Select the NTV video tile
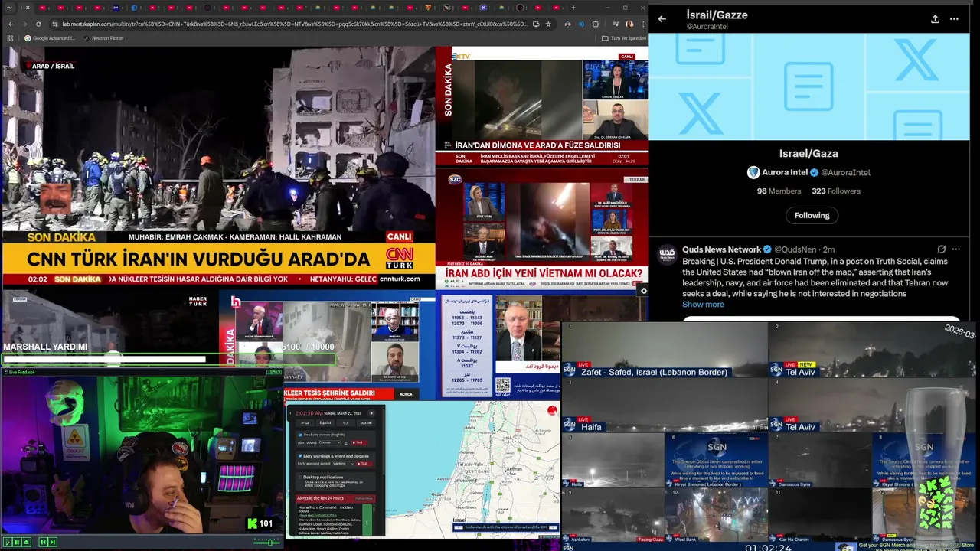Image resolution: width=980 pixels, height=551 pixels. pos(541,106)
